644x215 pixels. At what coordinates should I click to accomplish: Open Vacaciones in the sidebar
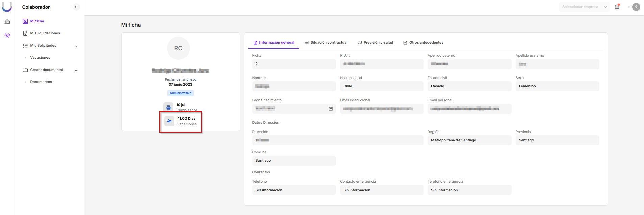pos(40,58)
